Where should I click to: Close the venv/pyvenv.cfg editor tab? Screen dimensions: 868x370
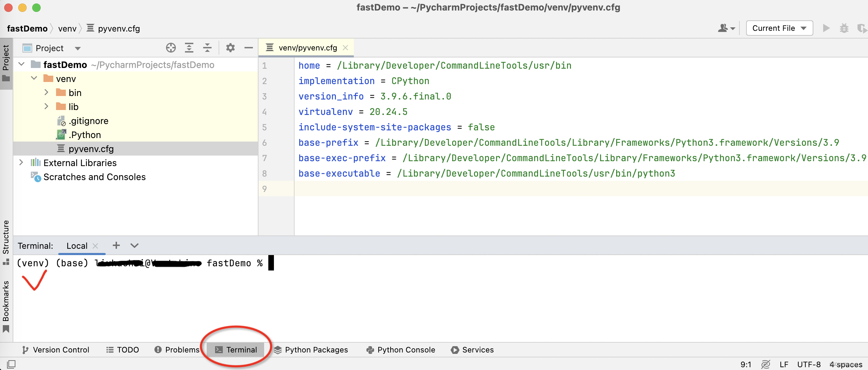tap(345, 48)
